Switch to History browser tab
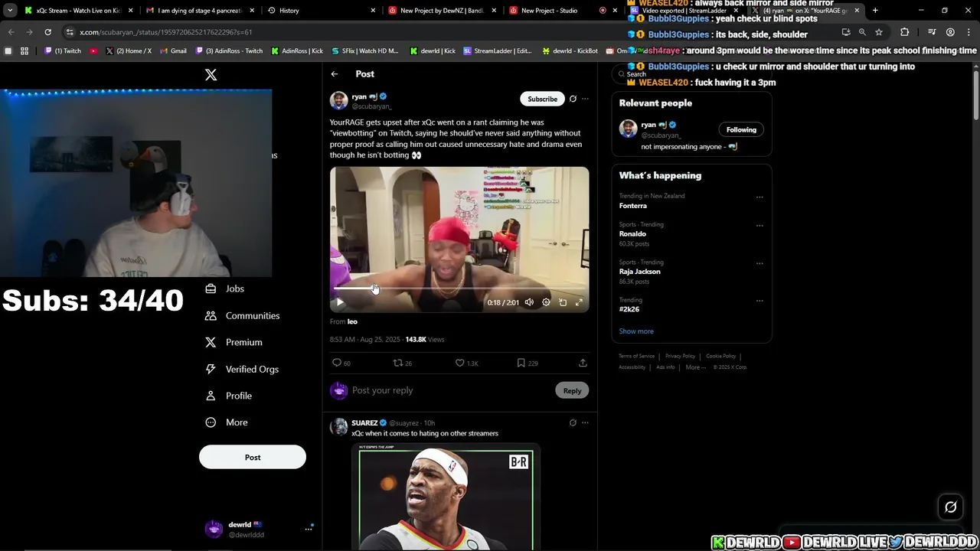Viewport: 980px width, 551px height. click(x=320, y=11)
